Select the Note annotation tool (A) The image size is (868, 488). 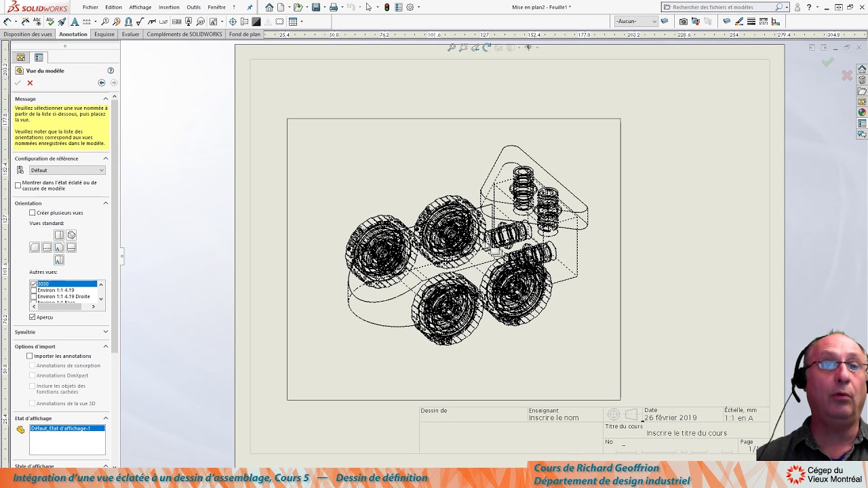pyautogui.click(x=75, y=21)
